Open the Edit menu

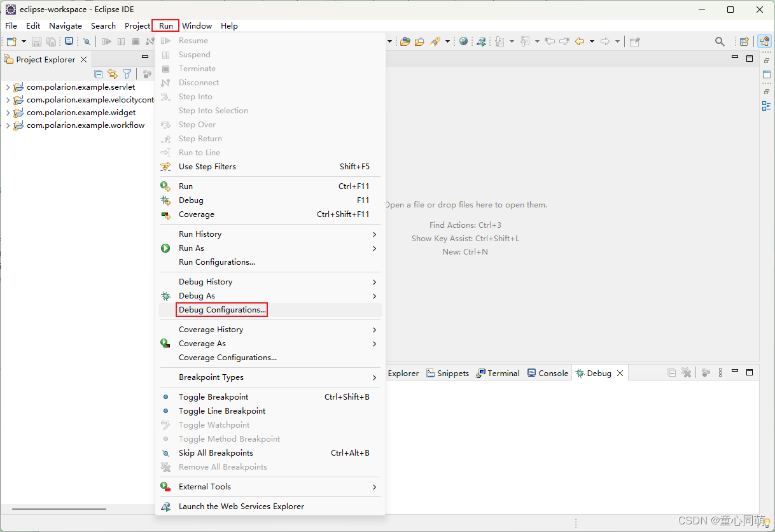[x=33, y=26]
